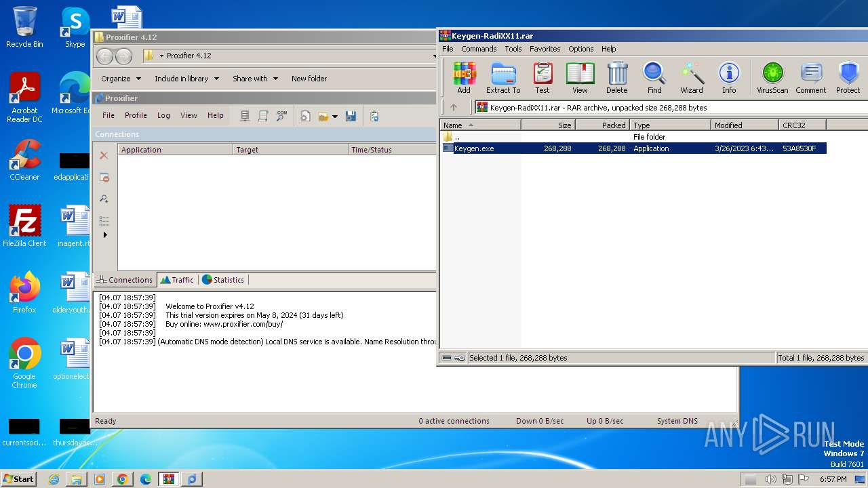Open the Comment tool in WinRAR

[811, 77]
